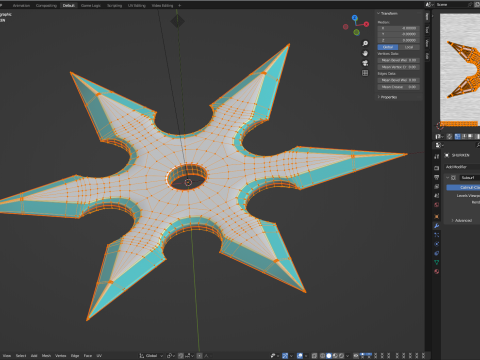Toggle X-ray mode in viewport header
The image size is (480, 360).
click(314, 356)
